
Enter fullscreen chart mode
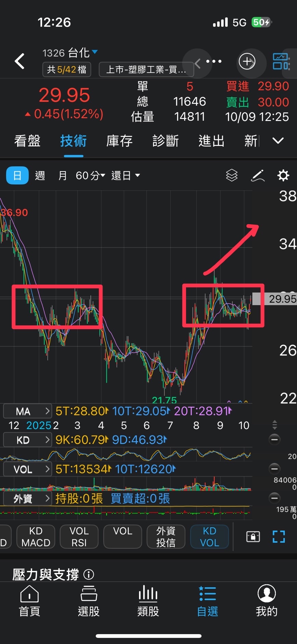pyautogui.click(x=279, y=537)
